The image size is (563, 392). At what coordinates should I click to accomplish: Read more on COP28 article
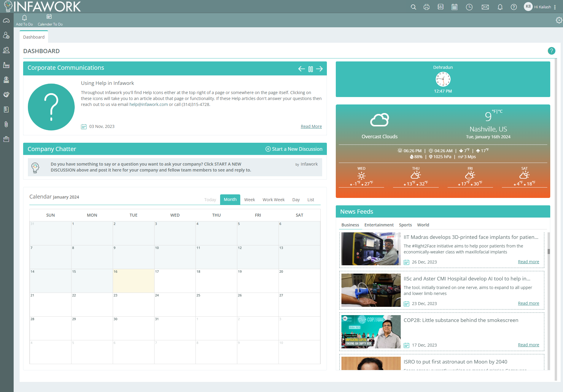coord(528,345)
